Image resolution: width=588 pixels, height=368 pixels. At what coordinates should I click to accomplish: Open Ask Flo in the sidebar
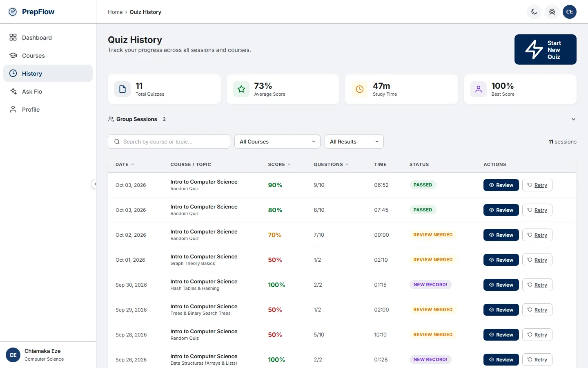tap(48, 92)
